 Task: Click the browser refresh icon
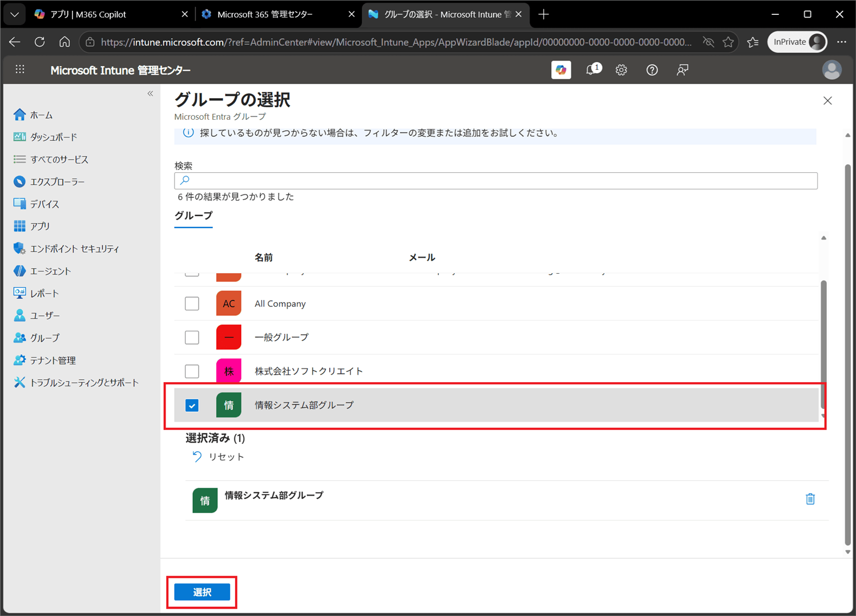[39, 42]
